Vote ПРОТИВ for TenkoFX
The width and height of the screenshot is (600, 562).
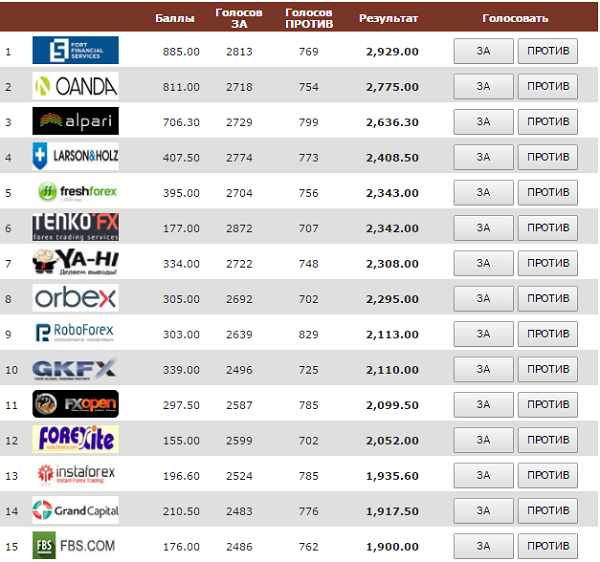(x=548, y=228)
